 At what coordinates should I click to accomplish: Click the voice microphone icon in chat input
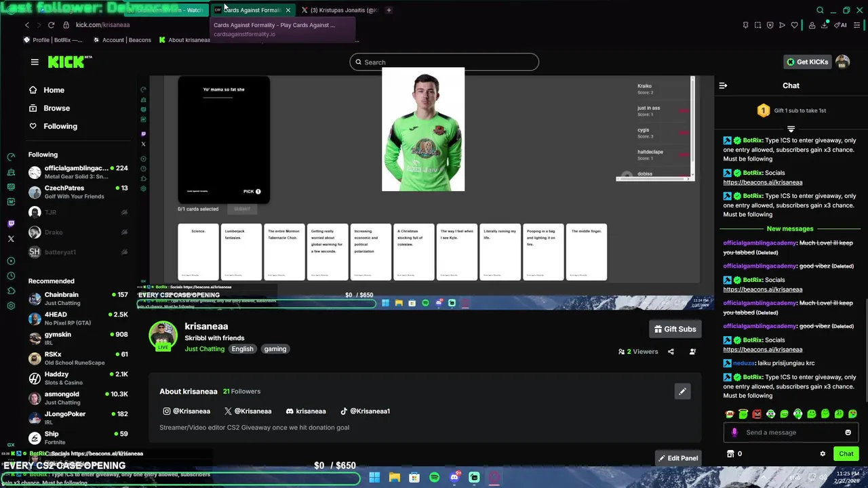point(734,432)
